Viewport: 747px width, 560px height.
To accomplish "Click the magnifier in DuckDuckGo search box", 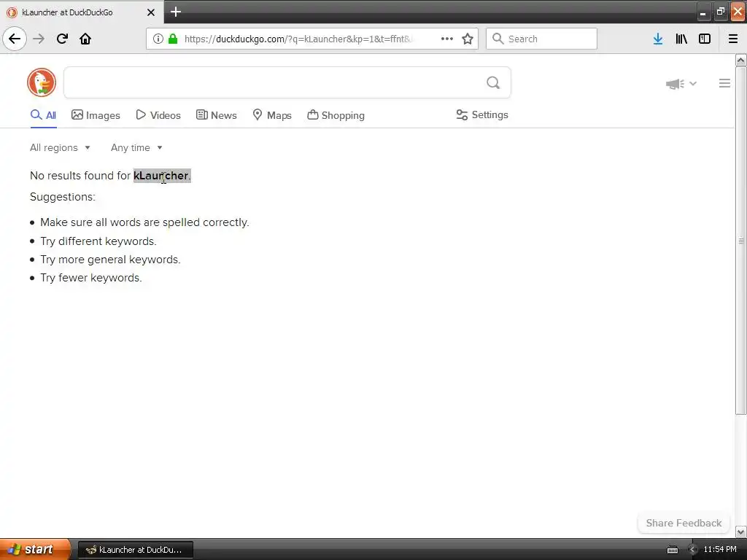I will [493, 83].
